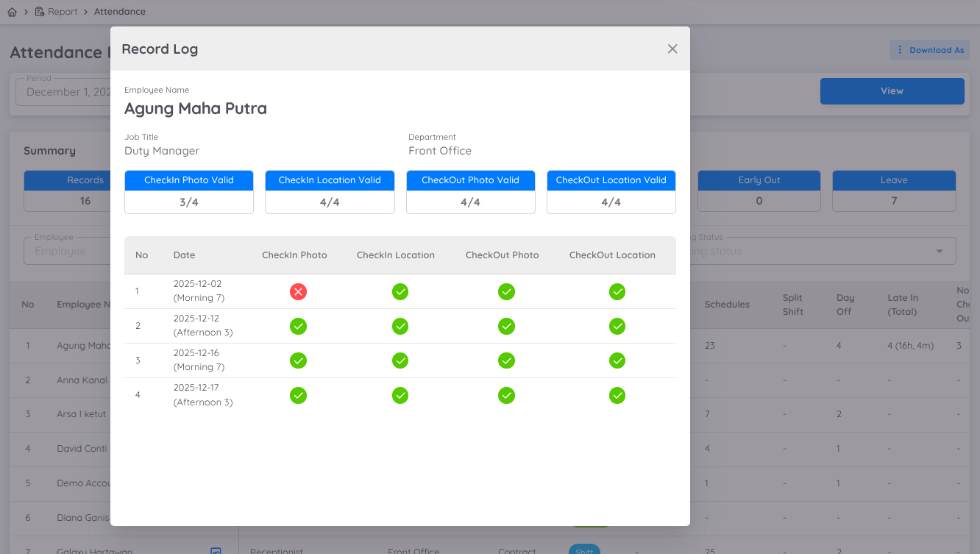Screen dimensions: 980x554
Task: Expand the status filter dropdown arrow
Action: pos(939,252)
